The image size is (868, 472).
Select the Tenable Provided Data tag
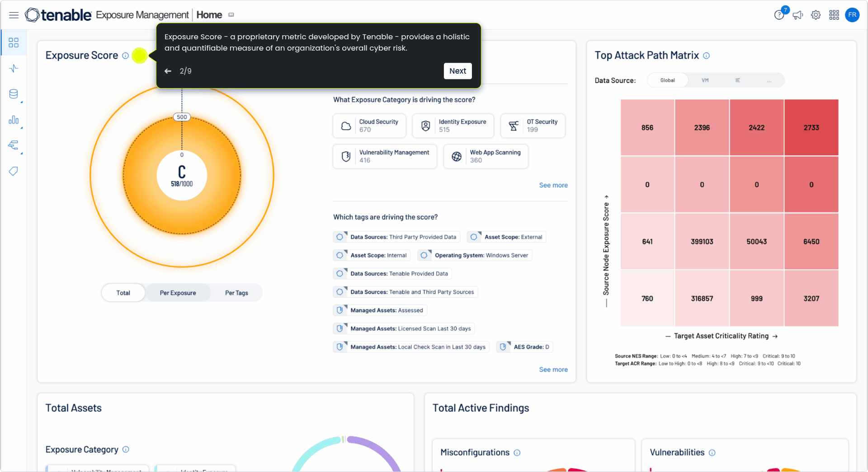tap(392, 274)
